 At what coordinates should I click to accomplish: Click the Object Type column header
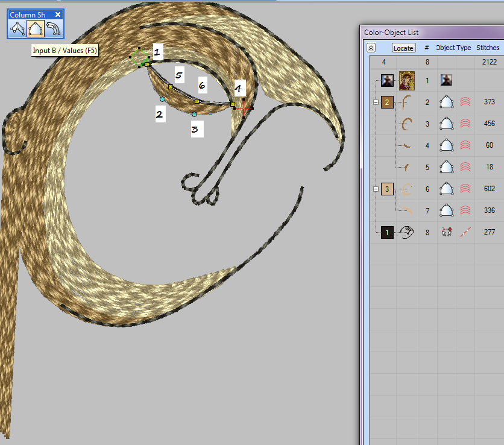[x=453, y=48]
